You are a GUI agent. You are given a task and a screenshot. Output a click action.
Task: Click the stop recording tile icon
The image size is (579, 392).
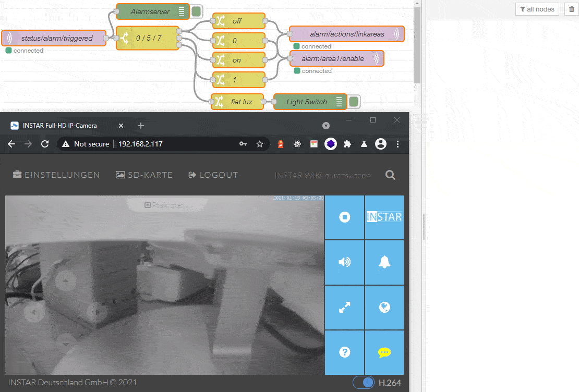point(344,217)
